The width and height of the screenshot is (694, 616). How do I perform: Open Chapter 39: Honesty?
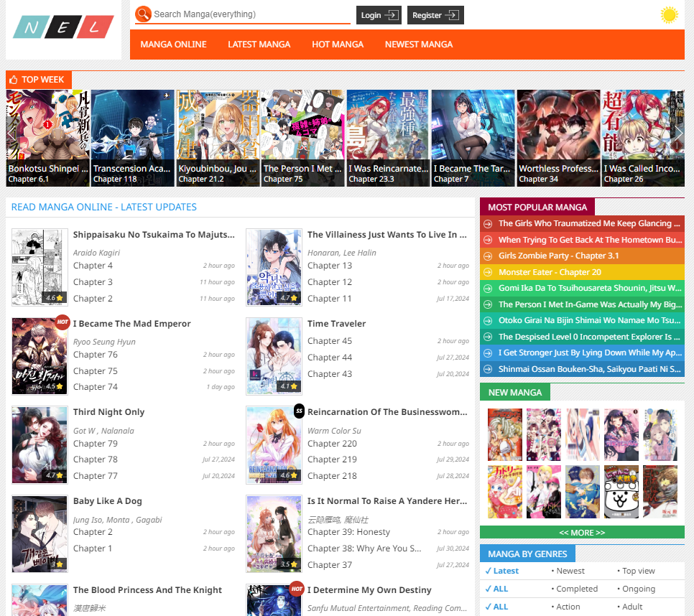(x=348, y=532)
